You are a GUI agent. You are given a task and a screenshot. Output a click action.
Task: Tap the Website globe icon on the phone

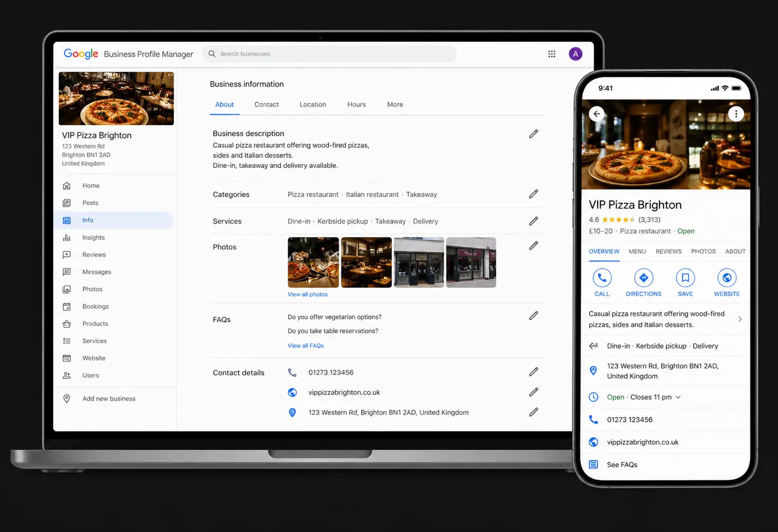(x=727, y=278)
